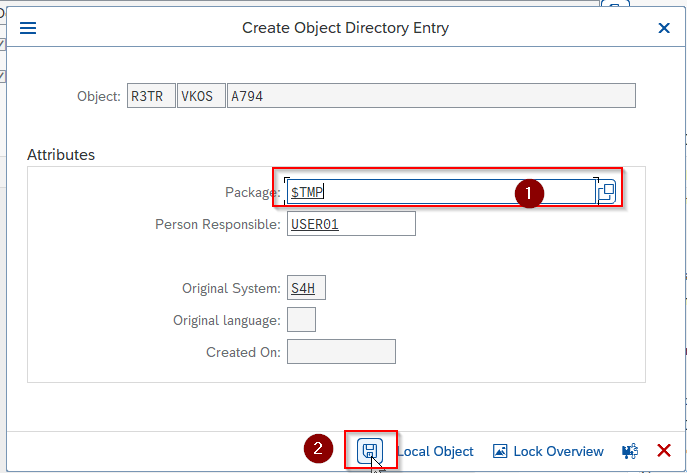Viewport: 687px width, 473px height.
Task: Click the Lock Overview picture icon
Action: (500, 451)
